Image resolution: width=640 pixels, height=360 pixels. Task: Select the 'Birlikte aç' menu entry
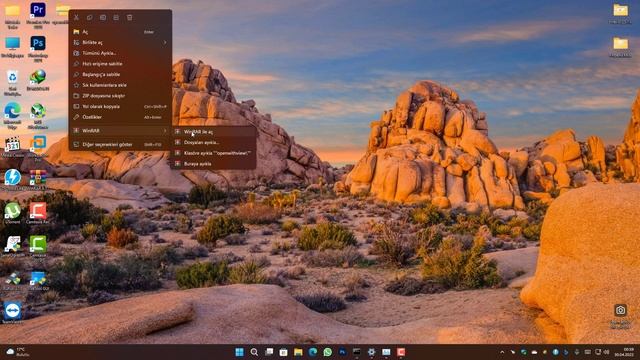click(x=120, y=42)
